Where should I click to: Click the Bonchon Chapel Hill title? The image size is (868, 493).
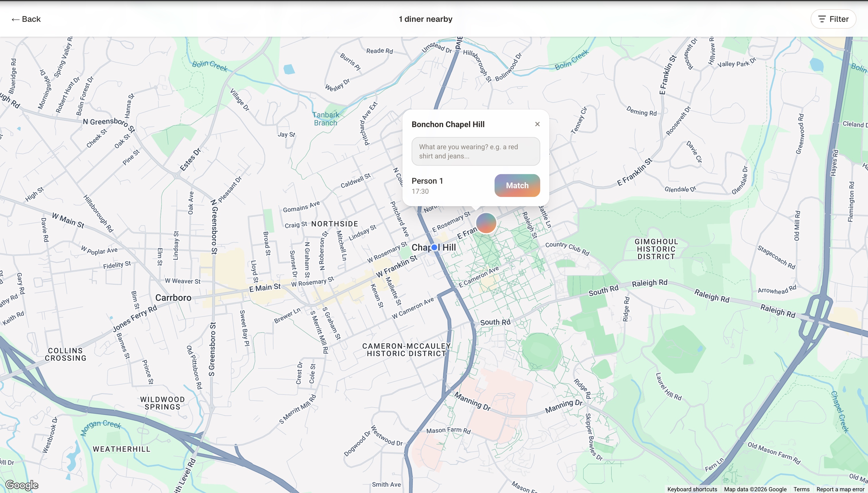[x=448, y=124]
